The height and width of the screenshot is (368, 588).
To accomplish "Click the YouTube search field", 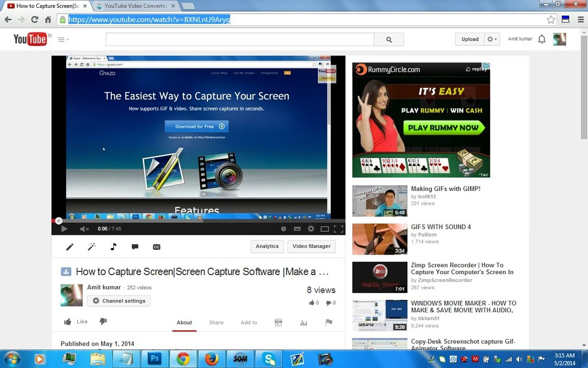I will (239, 39).
